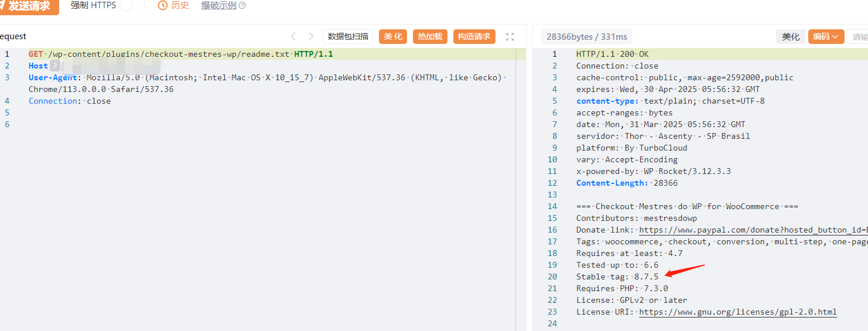
Task: Click the Checkout Mestres do WP title line
Action: pos(687,206)
